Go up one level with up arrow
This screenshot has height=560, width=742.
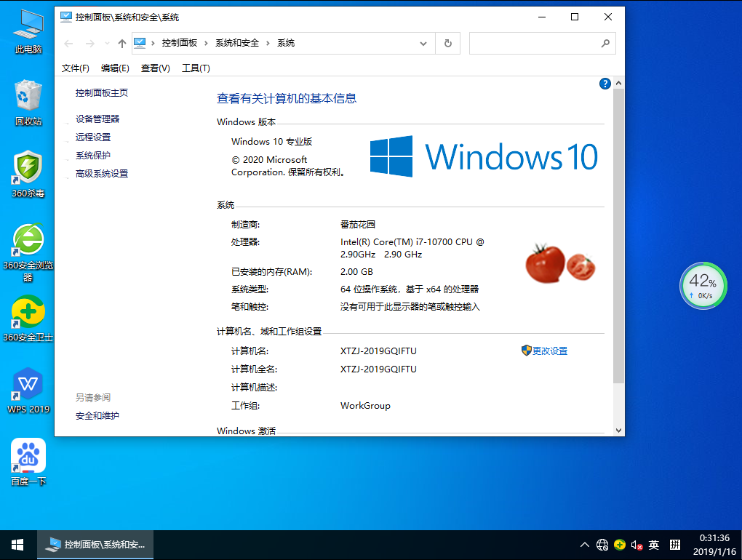tap(121, 43)
